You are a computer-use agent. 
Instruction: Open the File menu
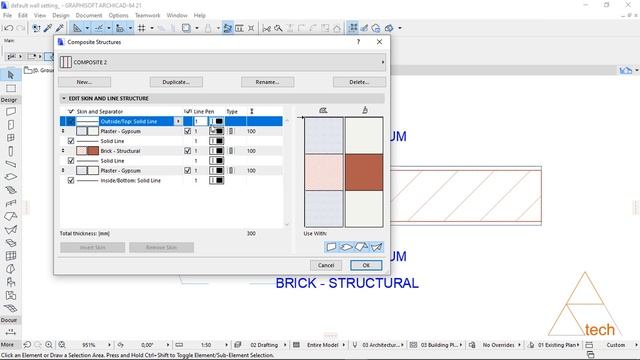click(x=7, y=15)
